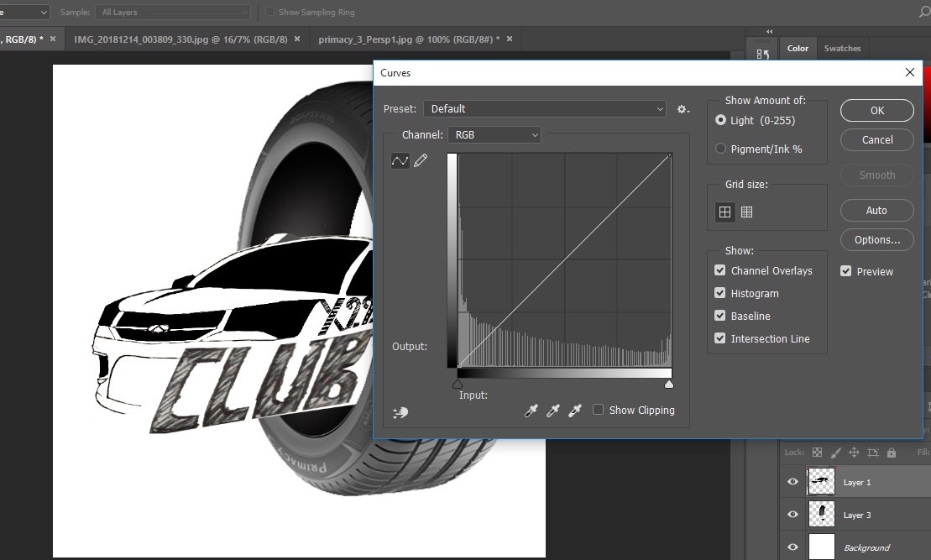The image size is (931, 560).
Task: Open the Channel dropdown set to RGB
Action: pyautogui.click(x=494, y=135)
